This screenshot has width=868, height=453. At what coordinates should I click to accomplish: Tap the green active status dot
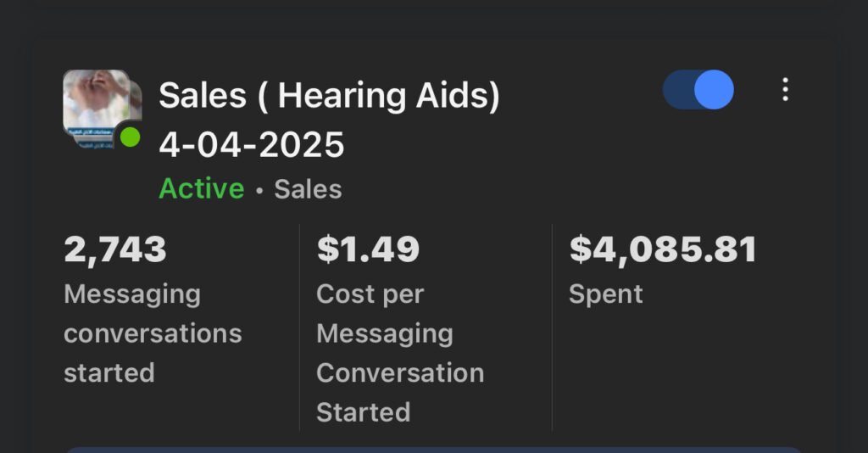pos(130,137)
